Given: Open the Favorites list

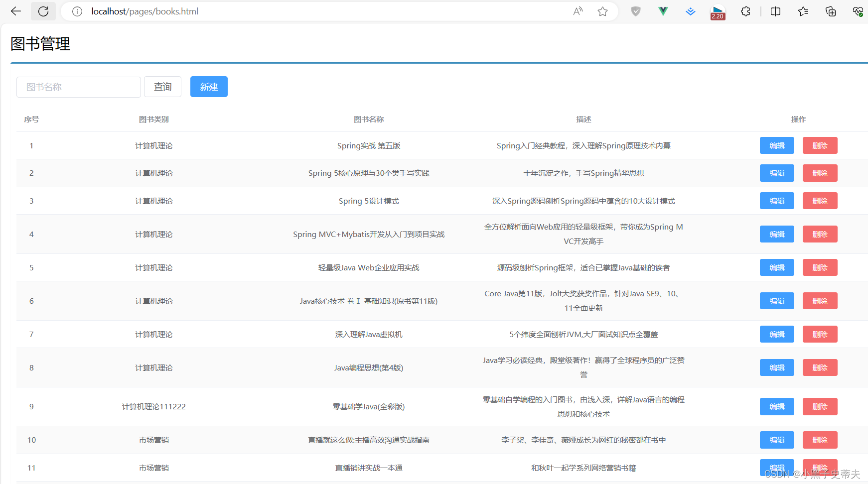Looking at the screenshot, I should (x=803, y=11).
